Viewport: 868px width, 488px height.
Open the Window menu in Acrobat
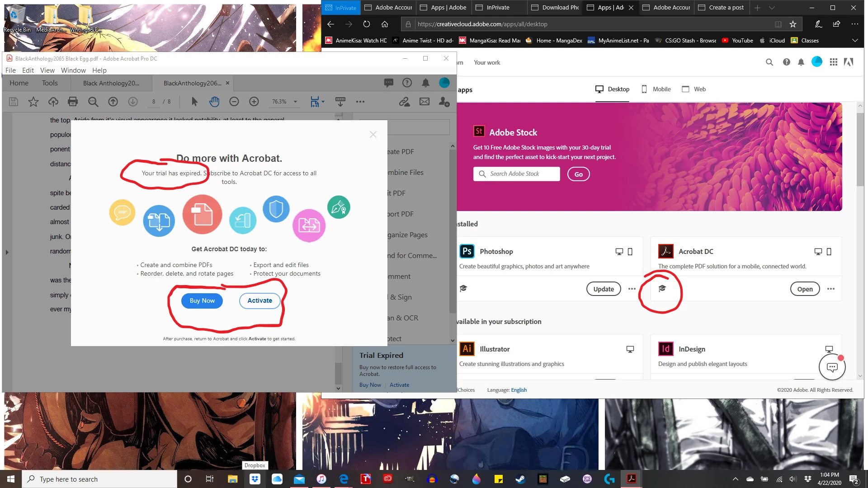point(73,70)
